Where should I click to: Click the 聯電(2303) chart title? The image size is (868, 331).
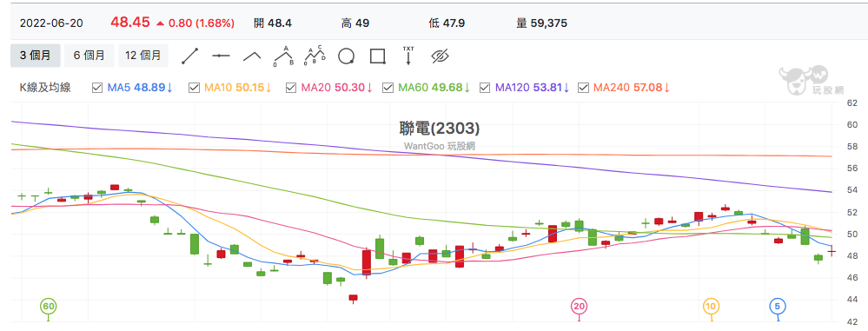[439, 129]
